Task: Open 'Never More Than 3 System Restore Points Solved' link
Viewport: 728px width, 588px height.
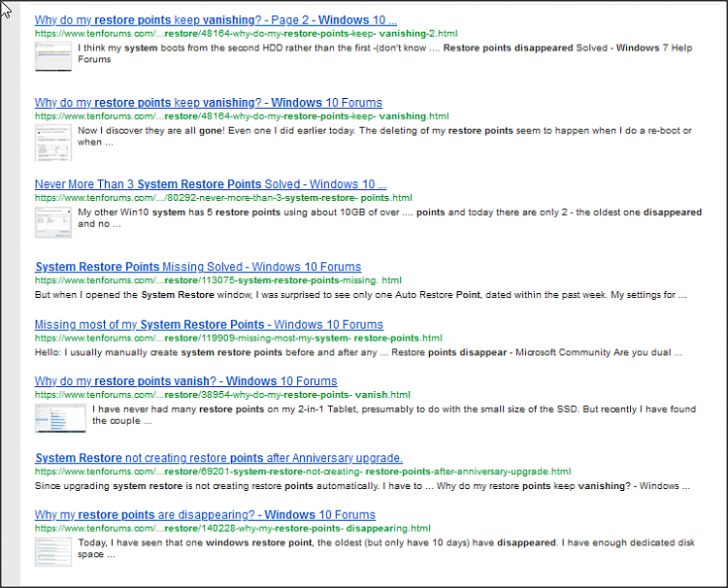Action: (211, 184)
